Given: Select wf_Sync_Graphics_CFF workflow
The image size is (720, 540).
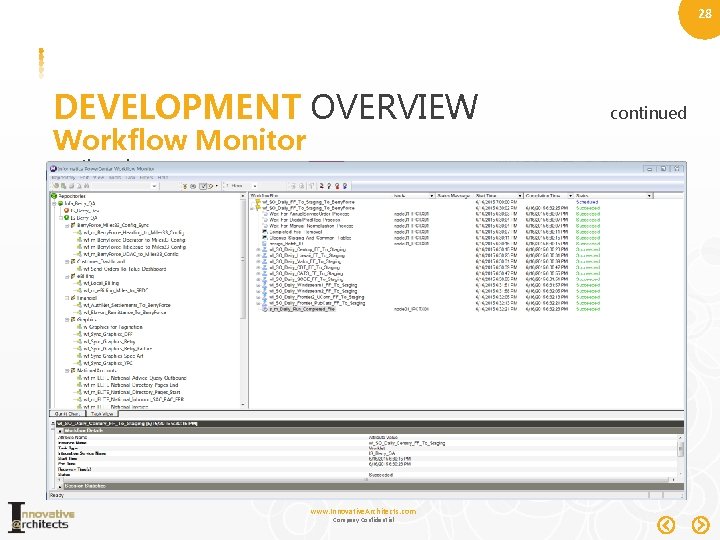Looking at the screenshot, I should 108,334.
